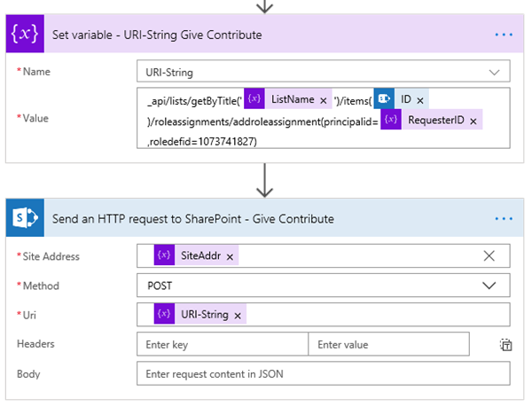532x407 pixels.
Task: Collapse the Set variable action header
Action: tap(264, 34)
